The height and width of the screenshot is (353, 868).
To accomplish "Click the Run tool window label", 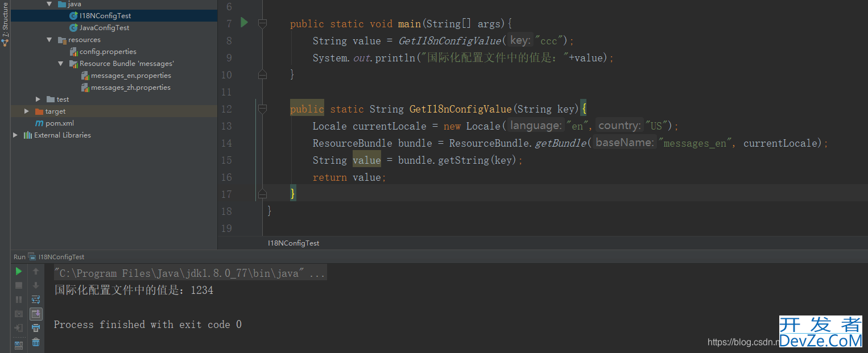I will click(19, 257).
